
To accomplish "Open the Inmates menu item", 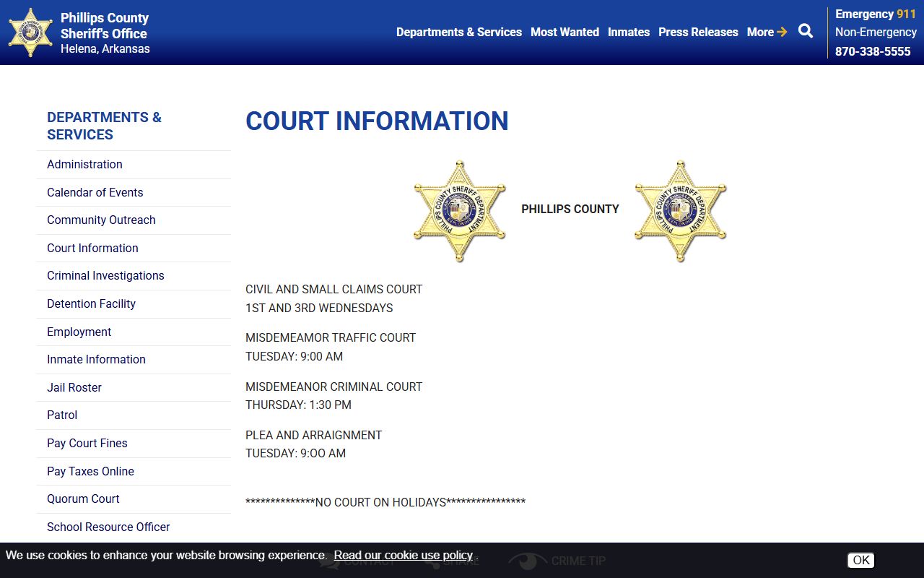I will 629,32.
